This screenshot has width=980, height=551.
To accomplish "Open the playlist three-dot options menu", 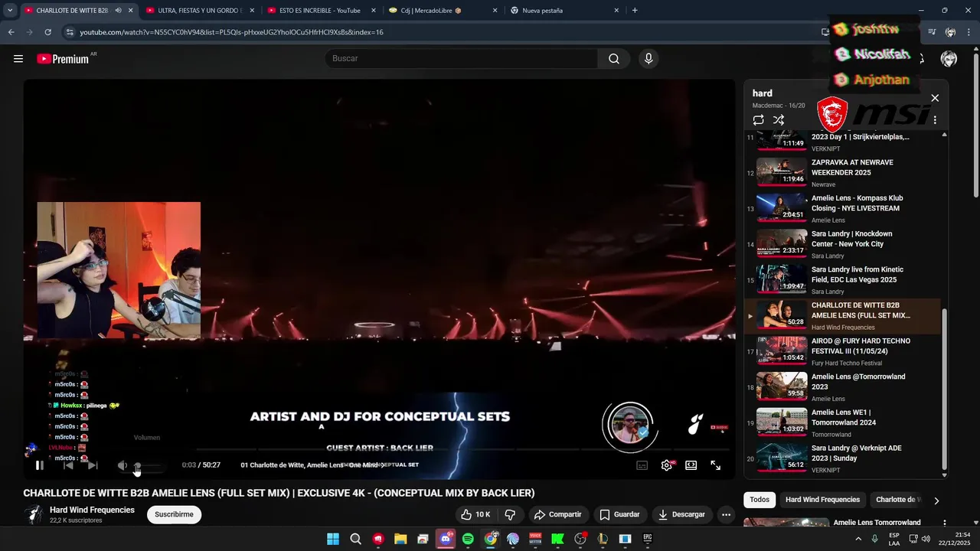I will click(935, 120).
